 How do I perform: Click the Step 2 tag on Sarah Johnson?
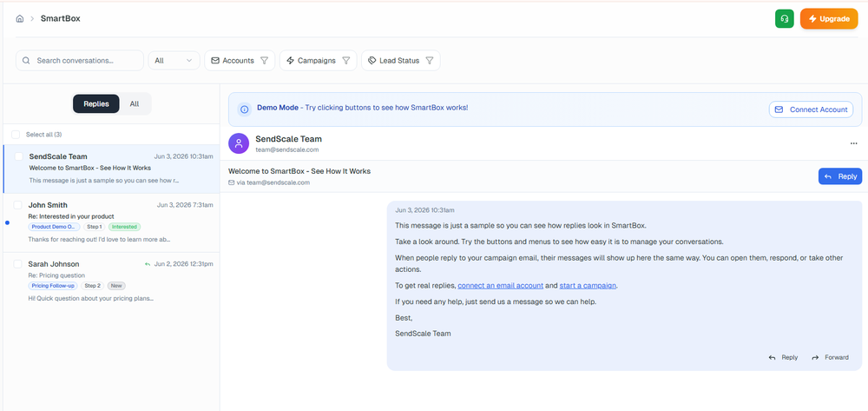(93, 286)
